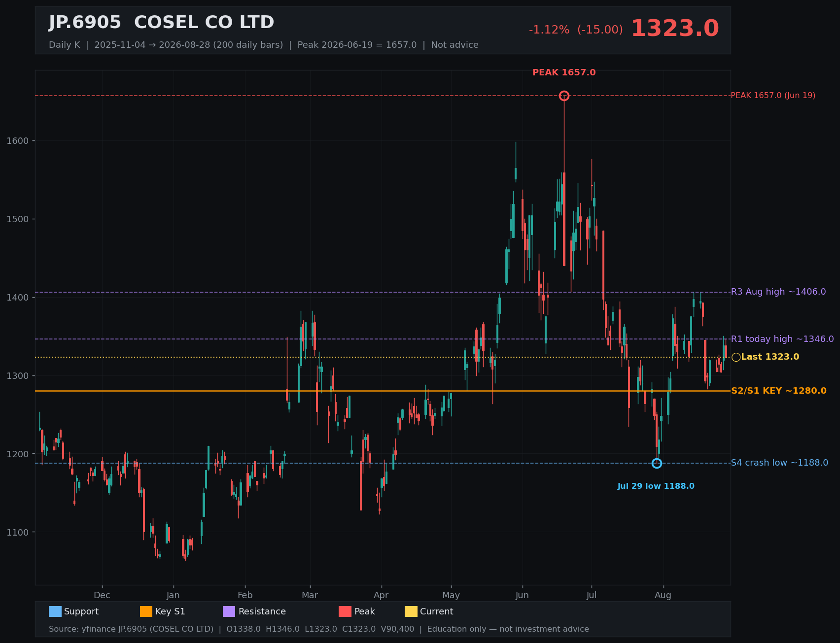The width and height of the screenshot is (840, 643).
Task: Click the "Current" legend label
Action: coord(437,611)
